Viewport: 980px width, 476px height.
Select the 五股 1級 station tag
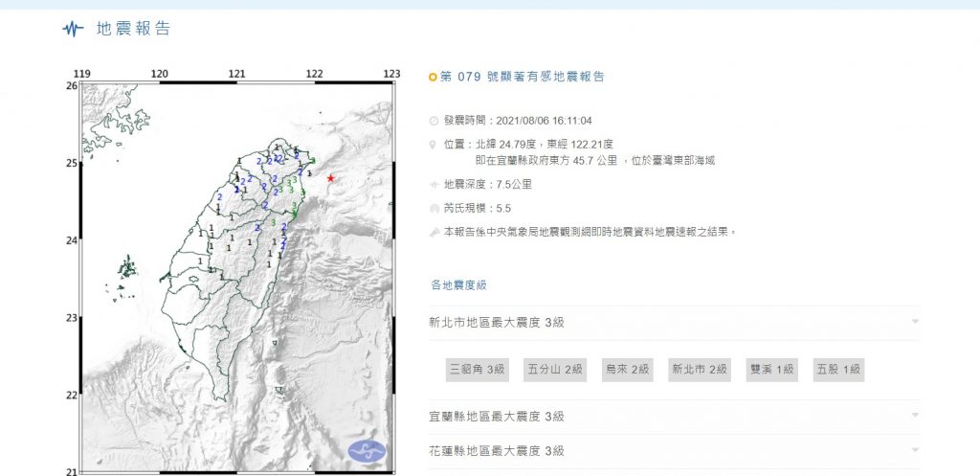pos(838,370)
